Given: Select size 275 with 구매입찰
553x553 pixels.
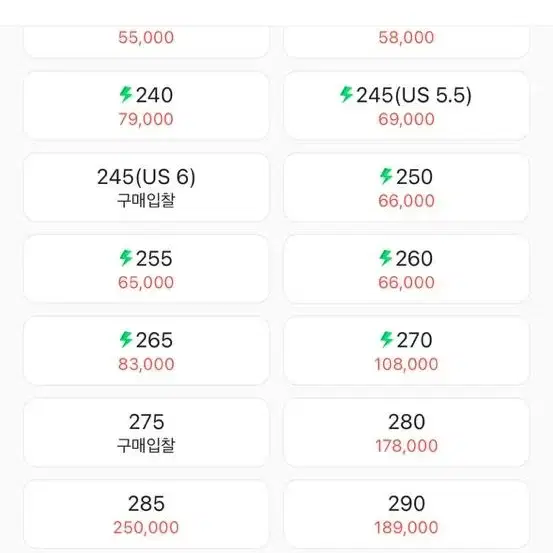Looking at the screenshot, I should click(146, 433).
